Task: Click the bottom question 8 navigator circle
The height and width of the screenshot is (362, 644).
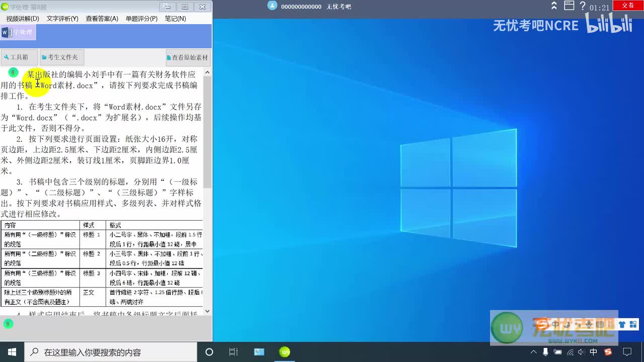Action: pyautogui.click(x=8, y=324)
